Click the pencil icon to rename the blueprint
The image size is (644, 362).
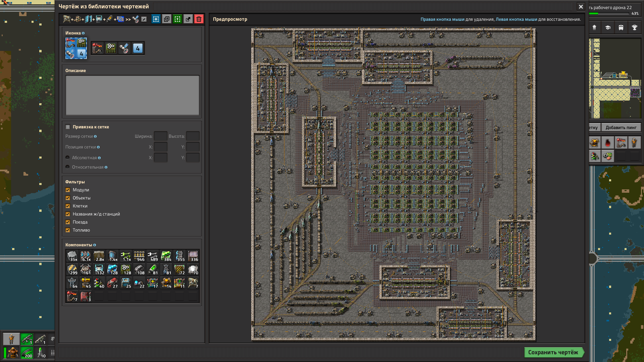tap(144, 19)
